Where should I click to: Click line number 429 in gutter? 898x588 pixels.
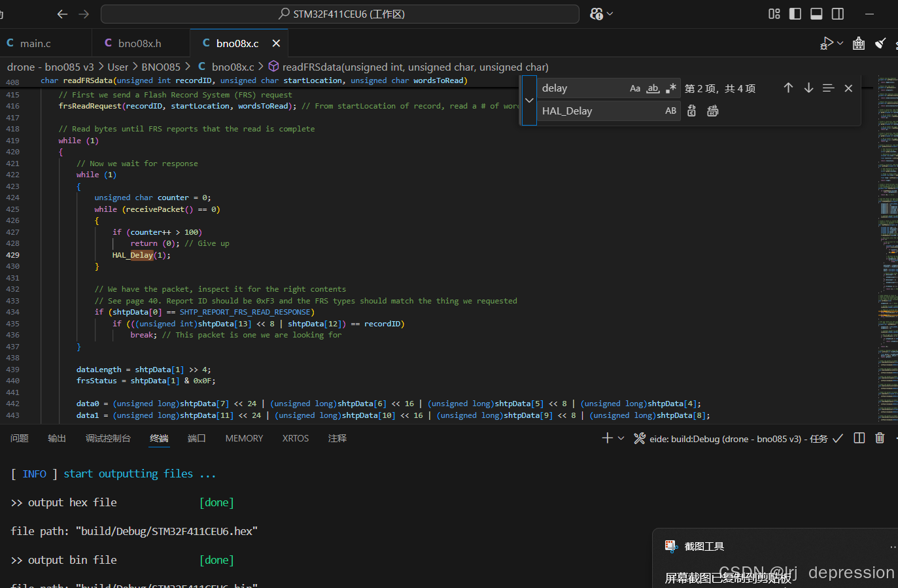coord(13,255)
